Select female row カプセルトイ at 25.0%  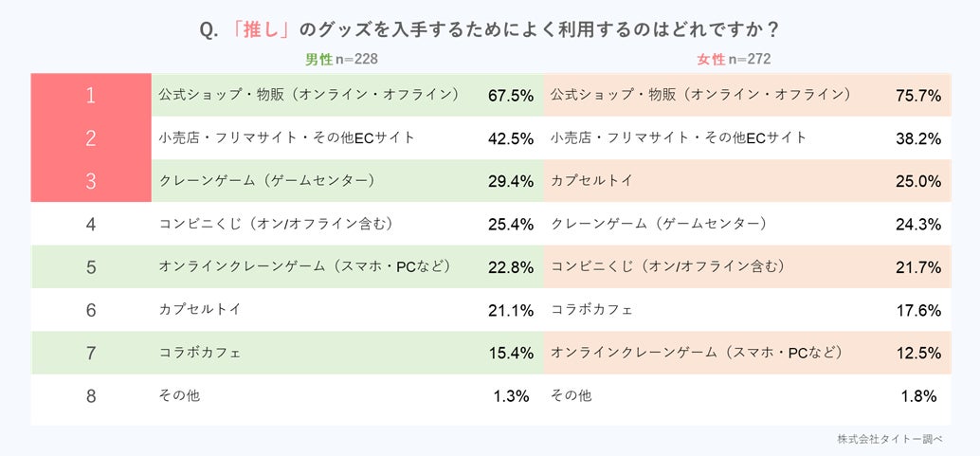[x=591, y=180]
